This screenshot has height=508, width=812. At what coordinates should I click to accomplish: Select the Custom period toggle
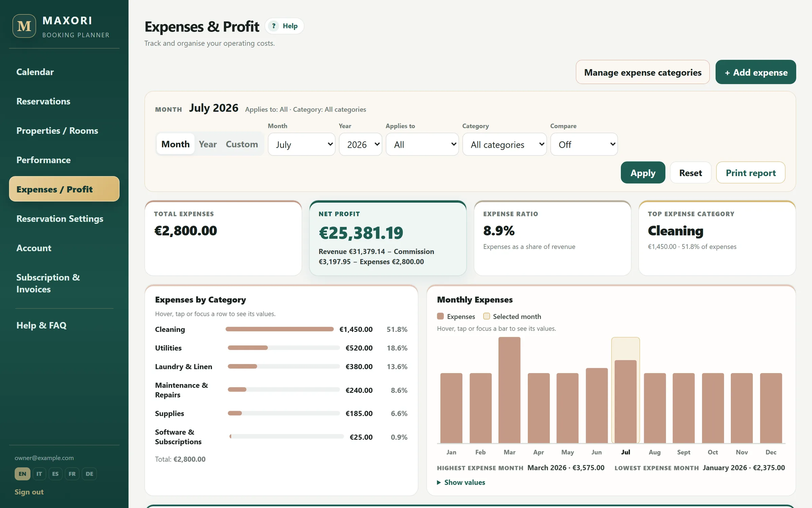[242, 144]
